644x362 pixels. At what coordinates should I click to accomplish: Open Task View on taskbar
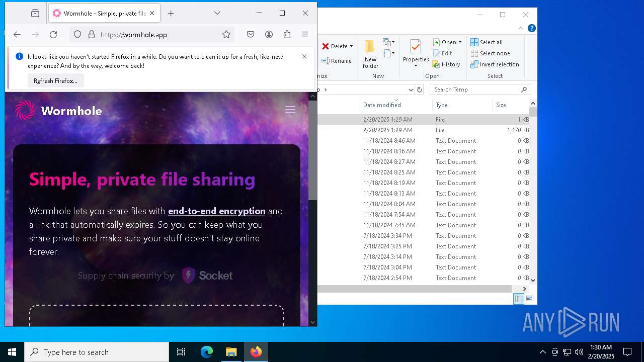coord(181,352)
